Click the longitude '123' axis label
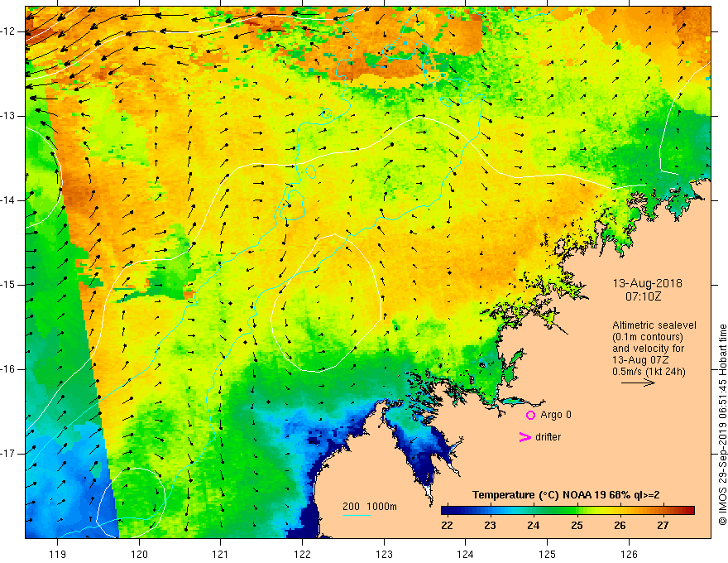Image resolution: width=728 pixels, height=563 pixels. pos(384,554)
